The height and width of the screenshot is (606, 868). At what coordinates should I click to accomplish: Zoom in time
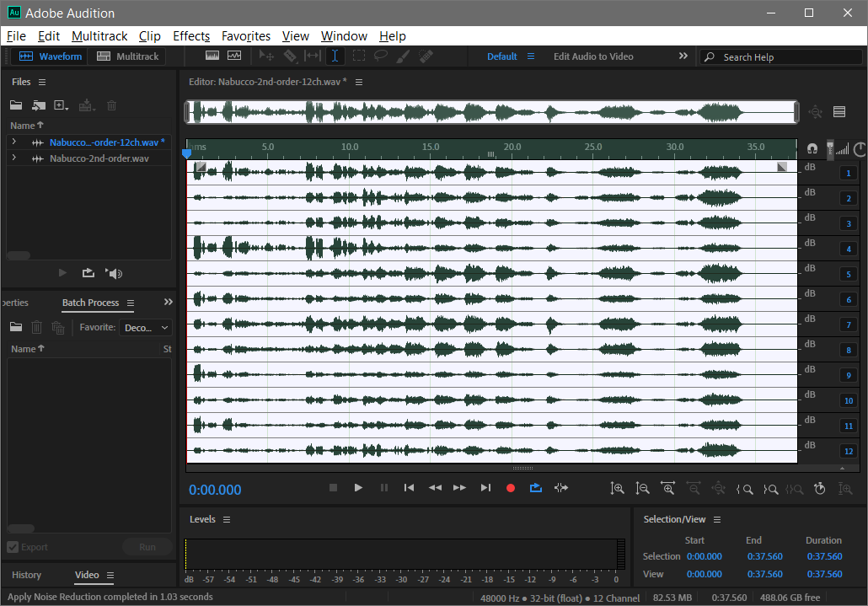667,488
